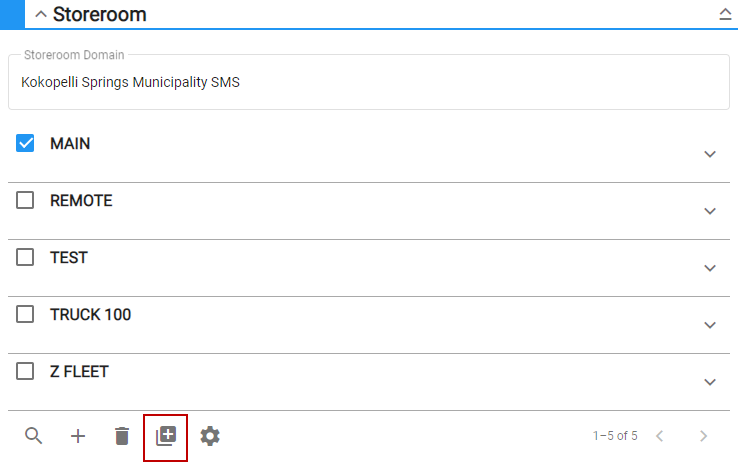Screen dimensions: 738x469
Task: Expand the TRUCK 100 row chevron
Action: tap(710, 325)
